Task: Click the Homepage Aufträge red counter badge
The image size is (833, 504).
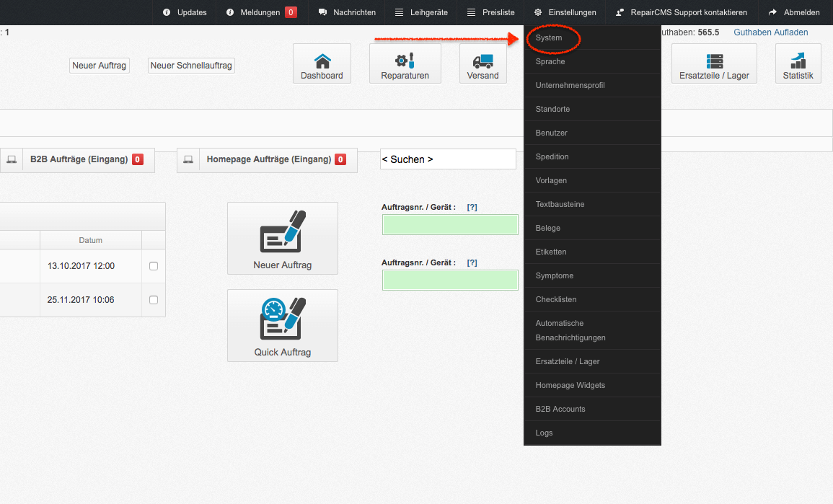Action: 340,159
